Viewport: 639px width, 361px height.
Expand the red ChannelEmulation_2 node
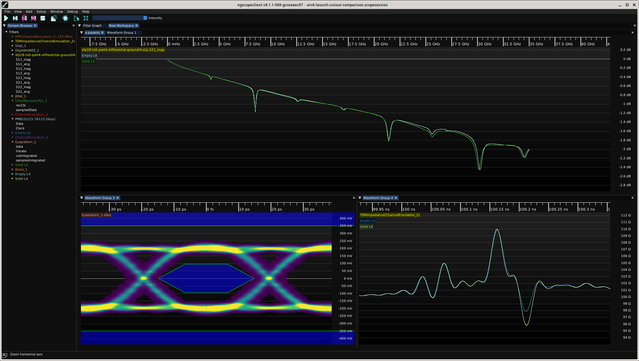pyautogui.click(x=13, y=114)
